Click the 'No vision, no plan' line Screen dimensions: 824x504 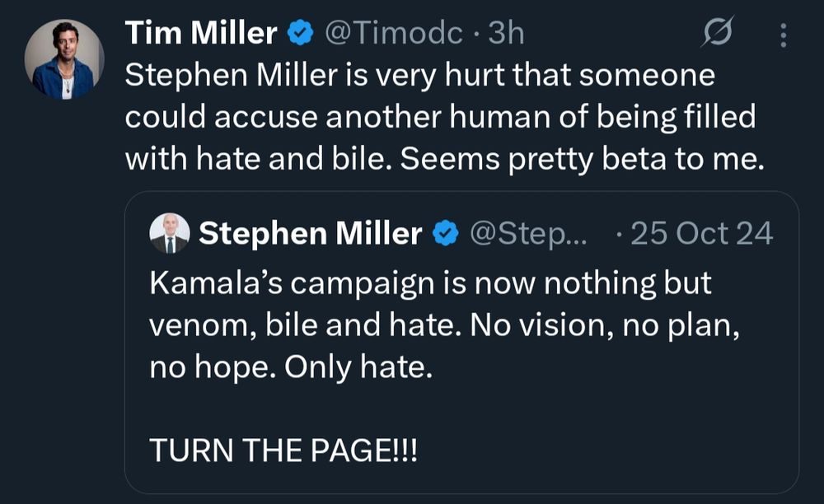click(605, 325)
